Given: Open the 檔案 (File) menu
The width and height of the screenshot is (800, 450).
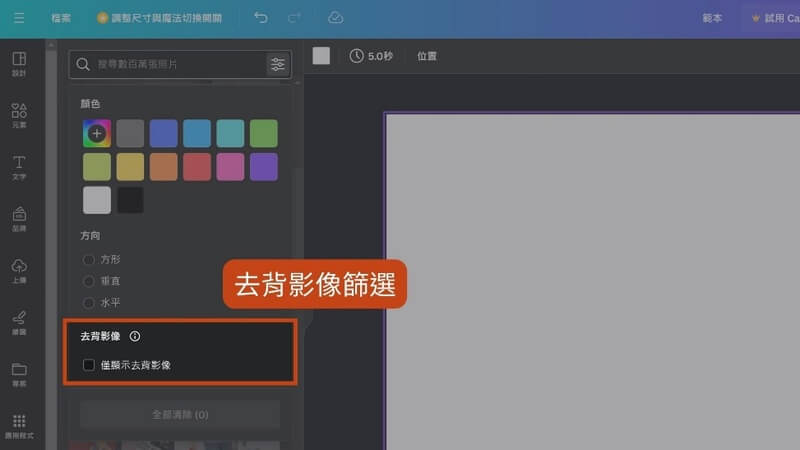Looking at the screenshot, I should click(61, 18).
